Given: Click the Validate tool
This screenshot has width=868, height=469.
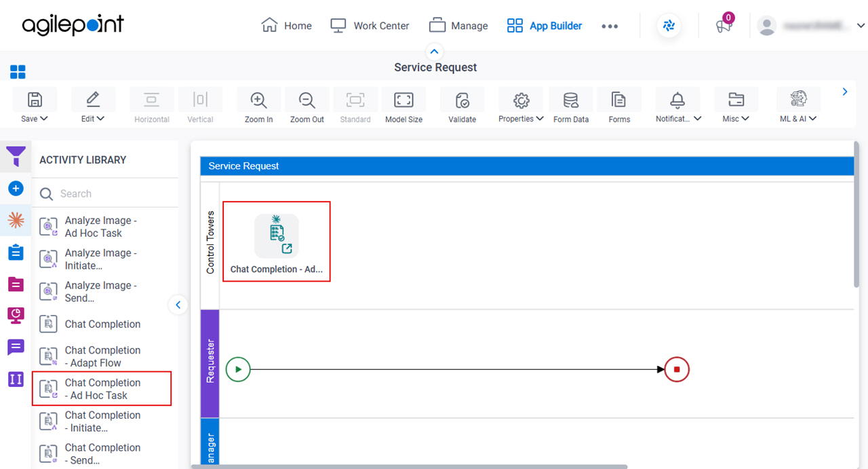Looking at the screenshot, I should pos(462,106).
